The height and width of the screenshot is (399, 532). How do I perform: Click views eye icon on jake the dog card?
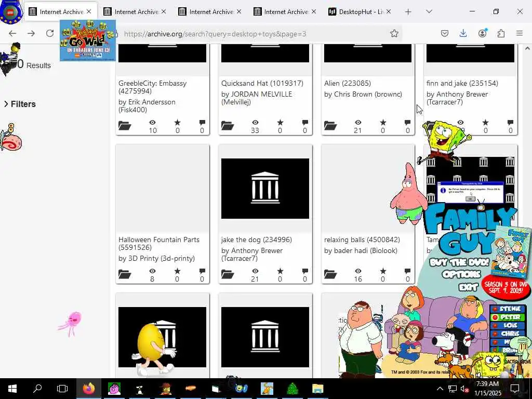(255, 271)
